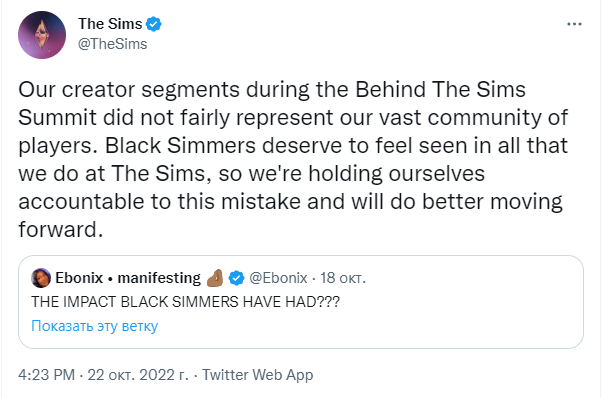Viewport: 603px width, 398px height.
Task: Click The Sims blue verified badge
Action: click(x=154, y=24)
